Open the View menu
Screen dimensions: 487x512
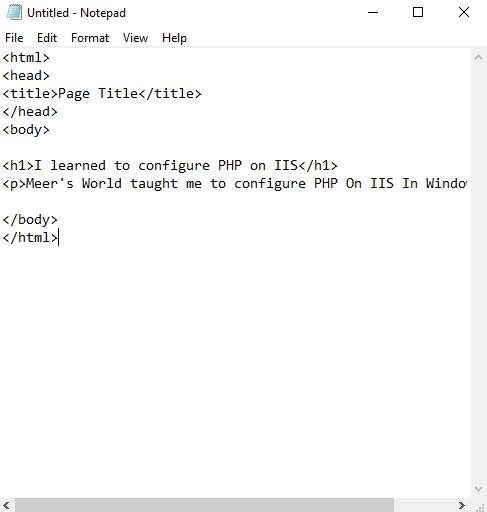135,38
